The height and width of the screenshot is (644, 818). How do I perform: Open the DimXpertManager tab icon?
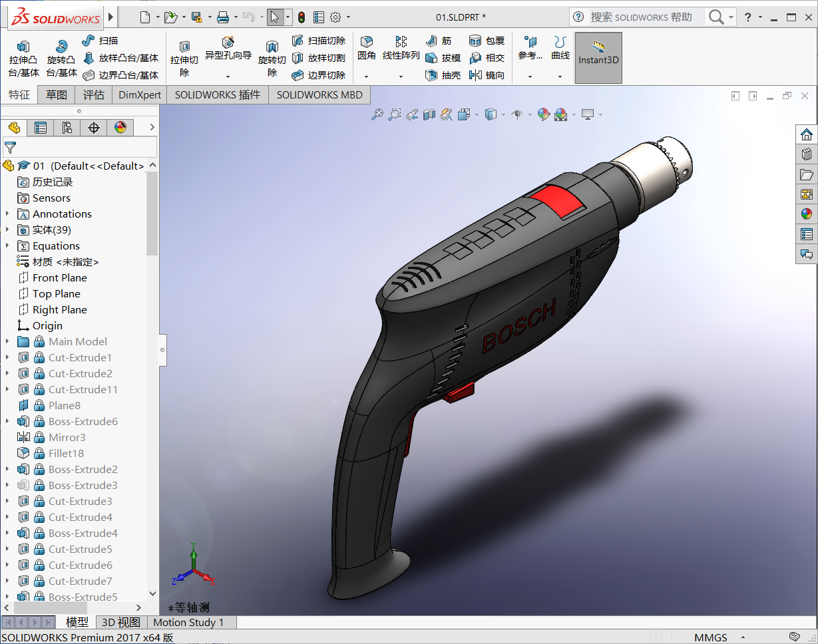point(94,128)
